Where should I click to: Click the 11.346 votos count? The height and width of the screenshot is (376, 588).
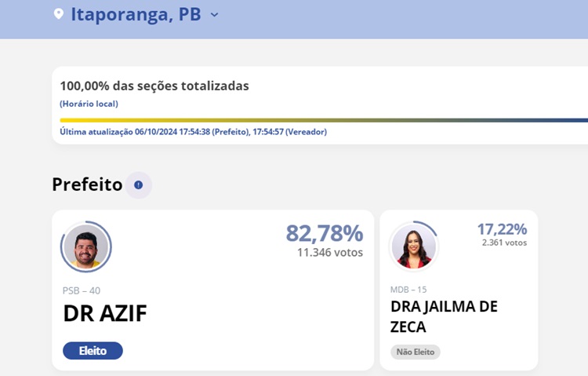click(329, 253)
